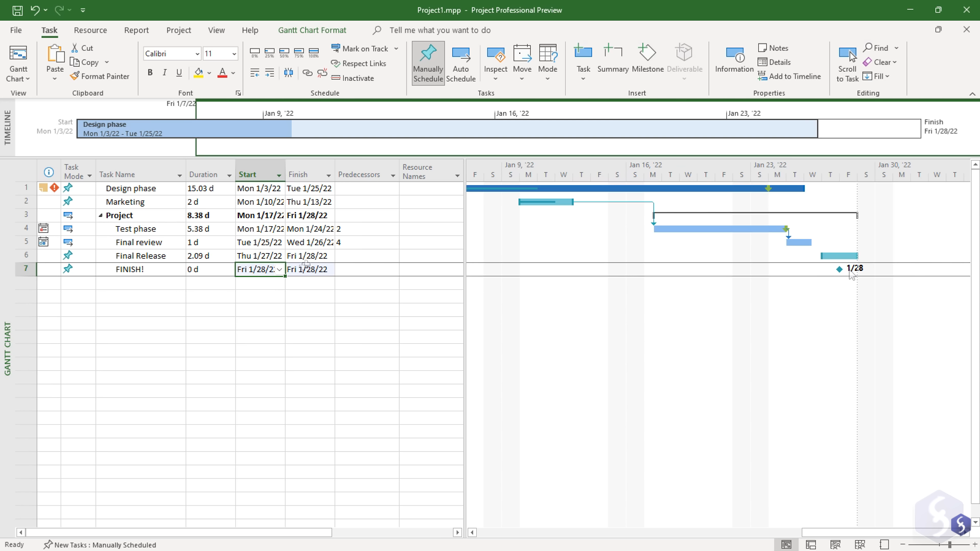This screenshot has width=980, height=551.
Task: Unlink the selected tasks
Action: point(322,72)
